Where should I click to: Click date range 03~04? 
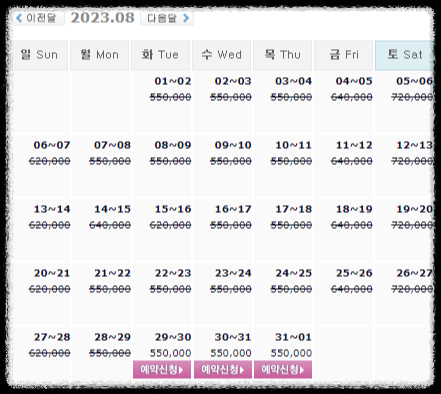click(x=294, y=81)
